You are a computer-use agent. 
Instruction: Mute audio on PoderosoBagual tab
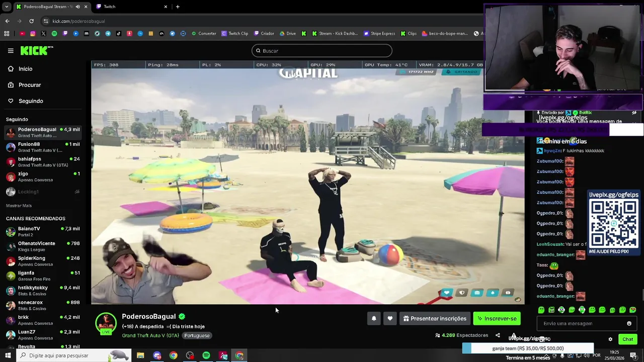tap(77, 7)
